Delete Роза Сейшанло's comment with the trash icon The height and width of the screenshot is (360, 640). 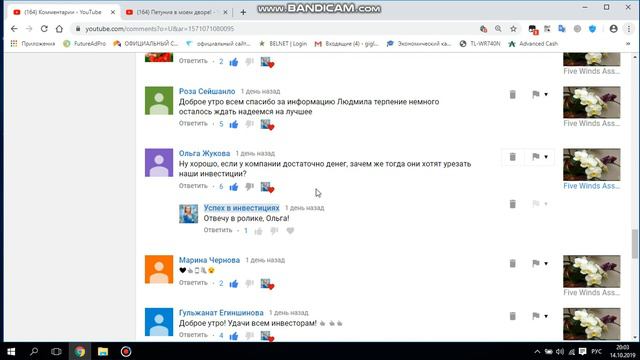click(513, 95)
